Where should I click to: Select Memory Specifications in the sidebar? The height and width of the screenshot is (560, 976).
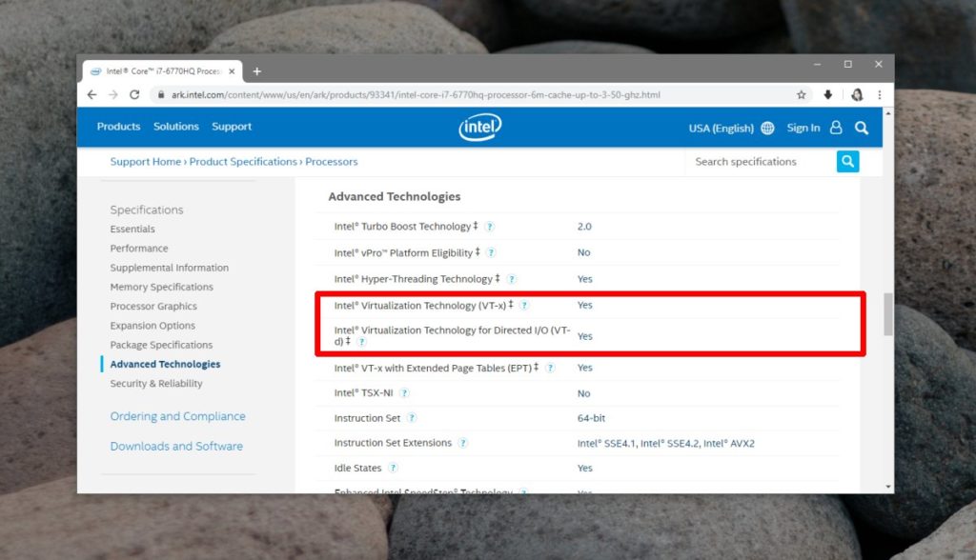pos(162,287)
